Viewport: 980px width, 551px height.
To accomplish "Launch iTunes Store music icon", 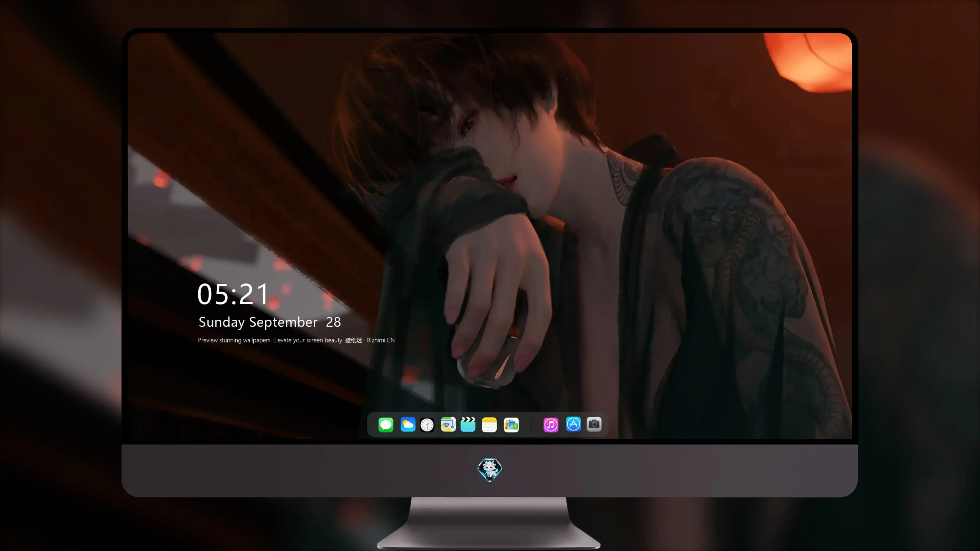I will (551, 425).
